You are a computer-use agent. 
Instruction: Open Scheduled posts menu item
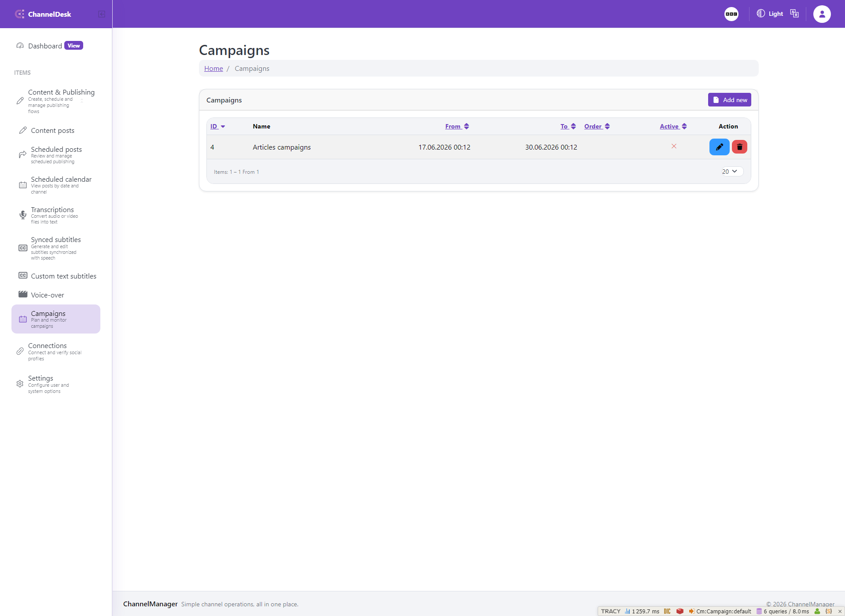click(56, 155)
